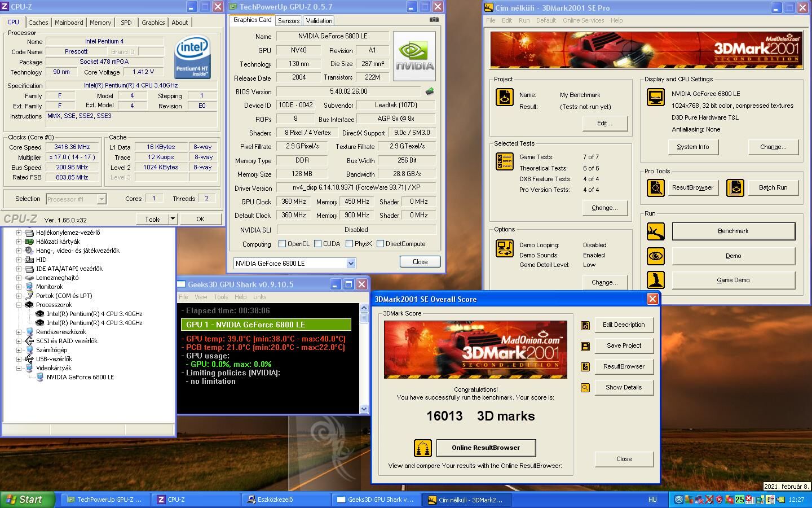The height and width of the screenshot is (508, 812).
Task: Click the GPU-Z screenshot camera icon
Action: coord(434,20)
